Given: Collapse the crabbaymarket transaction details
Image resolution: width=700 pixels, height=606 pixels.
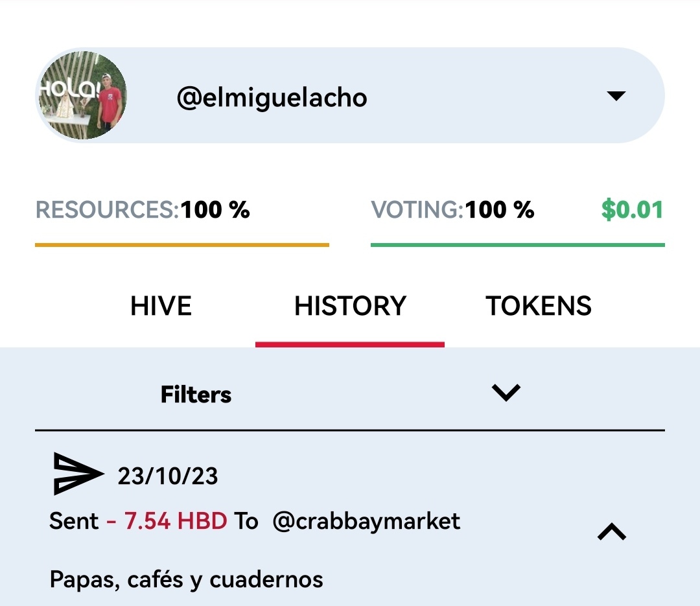Looking at the screenshot, I should coord(612,531).
